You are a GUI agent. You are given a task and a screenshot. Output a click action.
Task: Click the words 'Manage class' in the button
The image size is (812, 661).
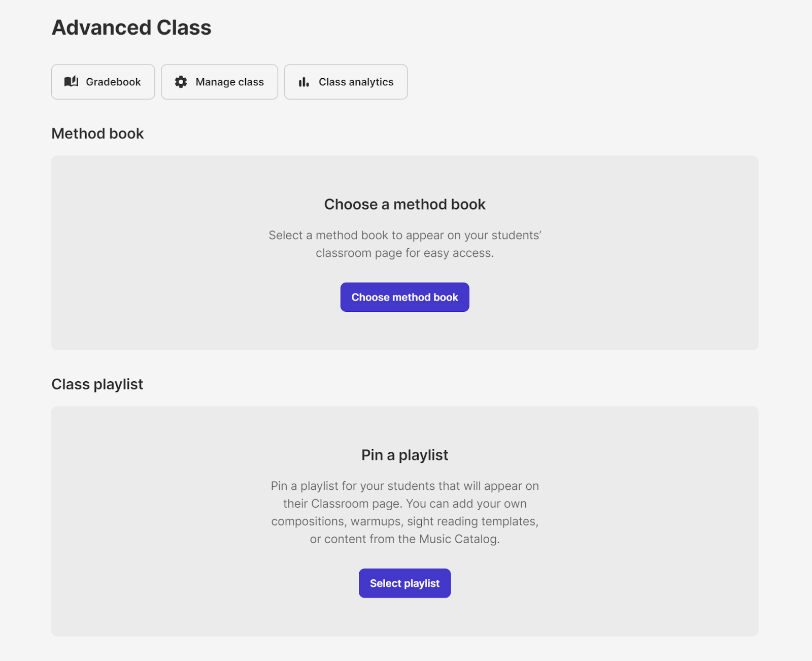[x=229, y=82]
